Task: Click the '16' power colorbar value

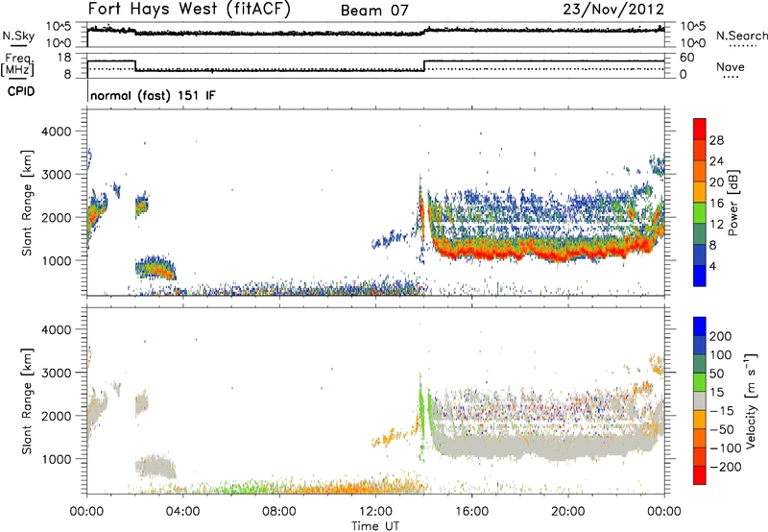Action: 716,204
